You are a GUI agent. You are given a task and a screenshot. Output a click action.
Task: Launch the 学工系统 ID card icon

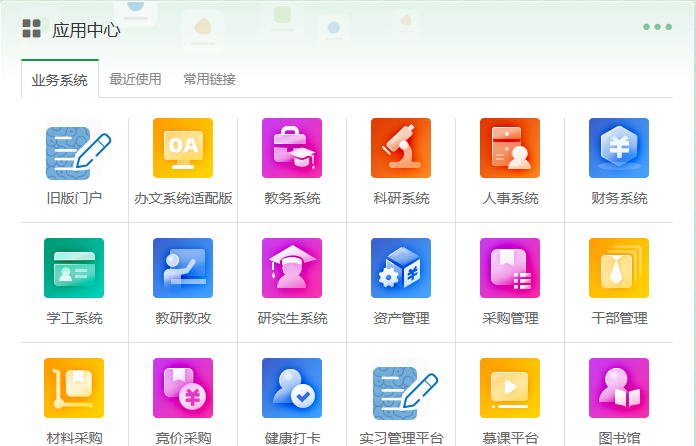pos(74,268)
